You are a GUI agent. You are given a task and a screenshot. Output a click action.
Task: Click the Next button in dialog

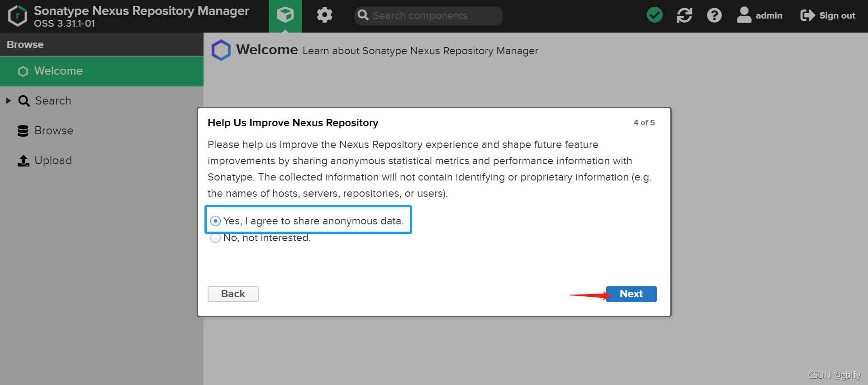pyautogui.click(x=631, y=294)
